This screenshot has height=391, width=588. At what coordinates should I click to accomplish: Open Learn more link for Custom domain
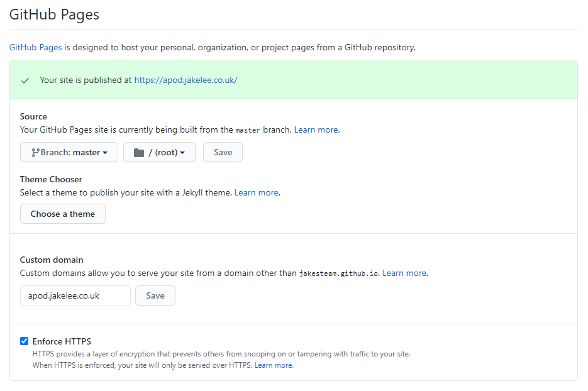404,273
